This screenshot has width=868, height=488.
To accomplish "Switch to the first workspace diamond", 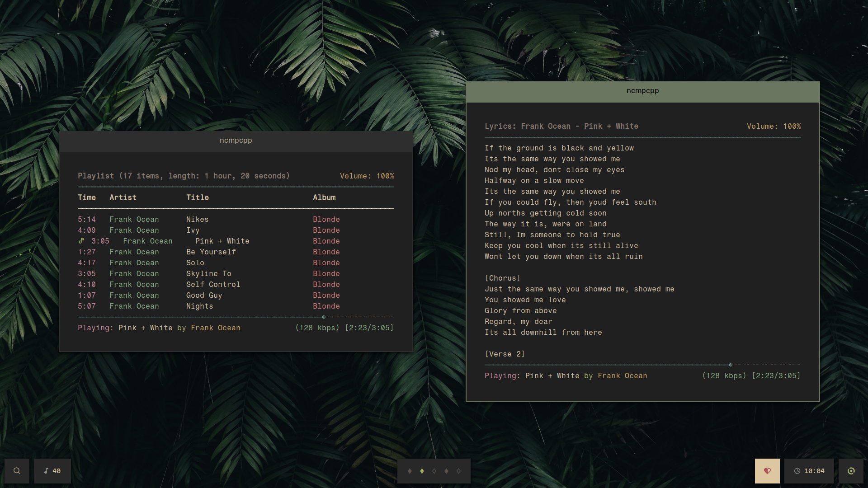I will click(x=410, y=471).
